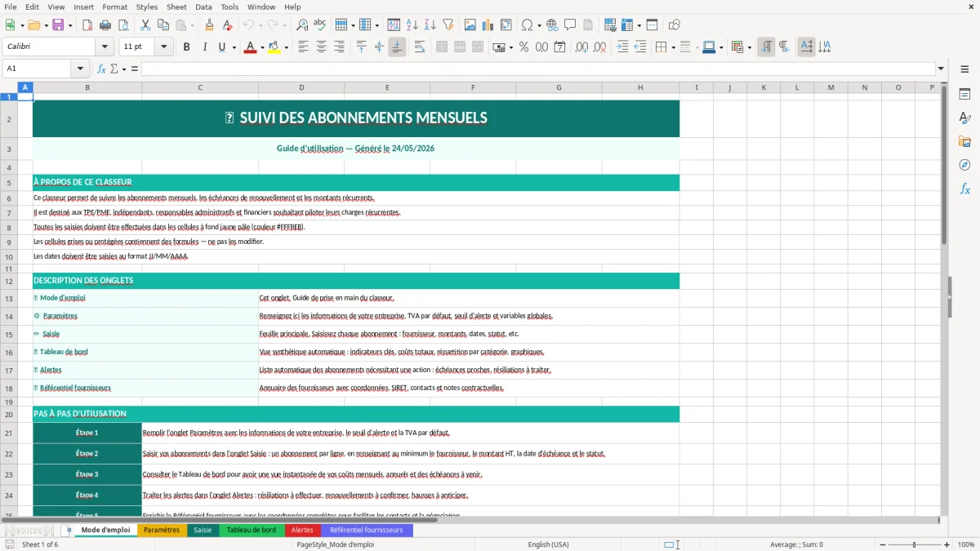Open the font name dropdown
The height and width of the screenshot is (551, 980).
pos(104,47)
